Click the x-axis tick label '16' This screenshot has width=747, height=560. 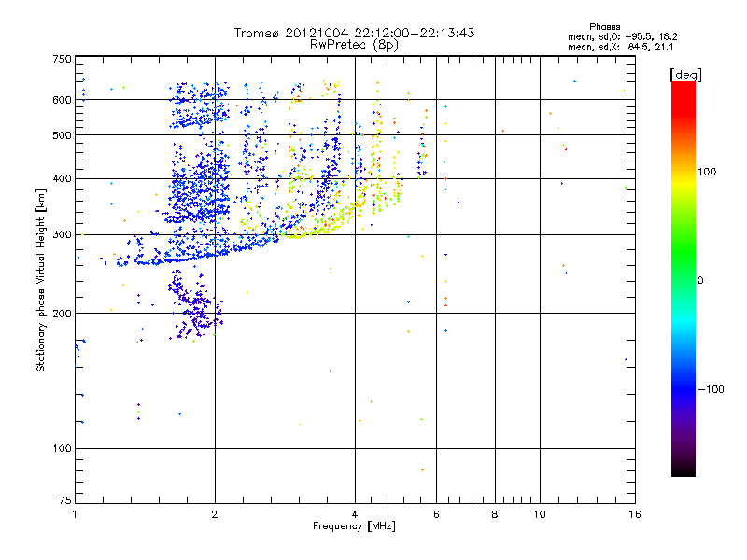pos(635,514)
